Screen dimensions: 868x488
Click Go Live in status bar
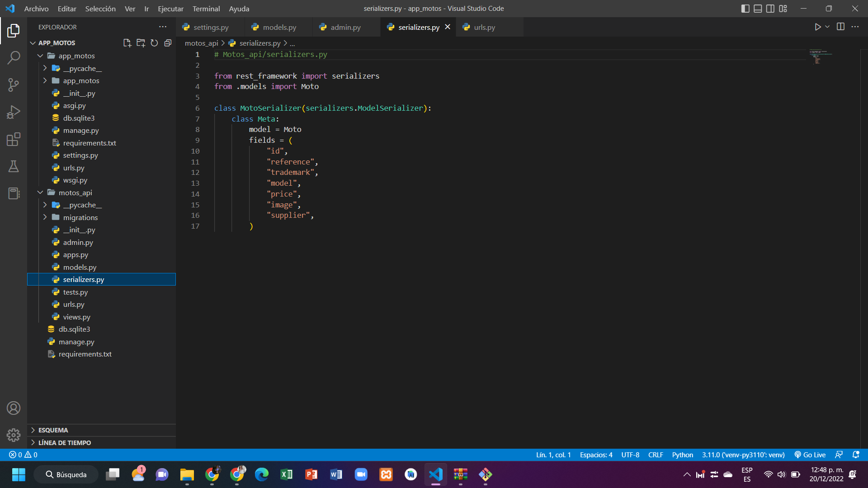(810, 455)
